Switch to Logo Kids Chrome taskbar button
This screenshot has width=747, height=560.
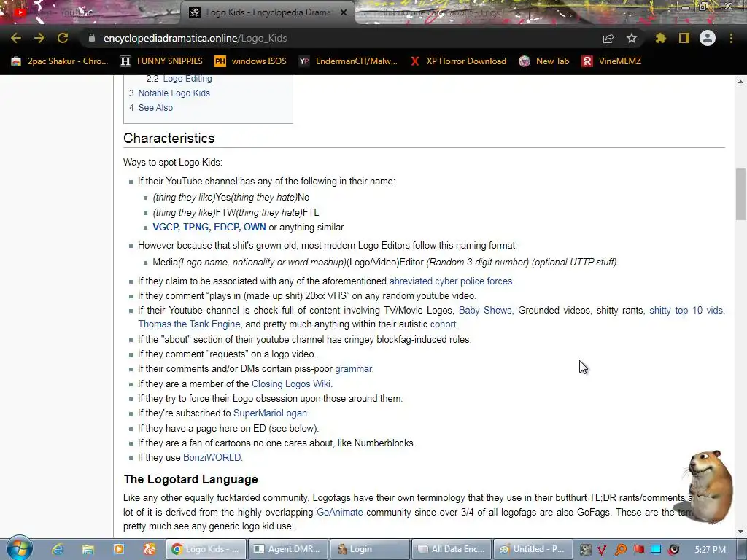[x=206, y=549]
